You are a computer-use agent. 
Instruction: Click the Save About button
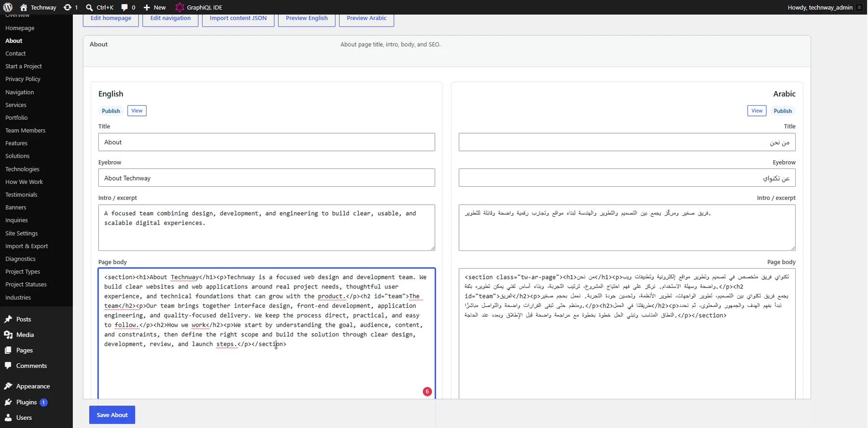[x=112, y=415]
